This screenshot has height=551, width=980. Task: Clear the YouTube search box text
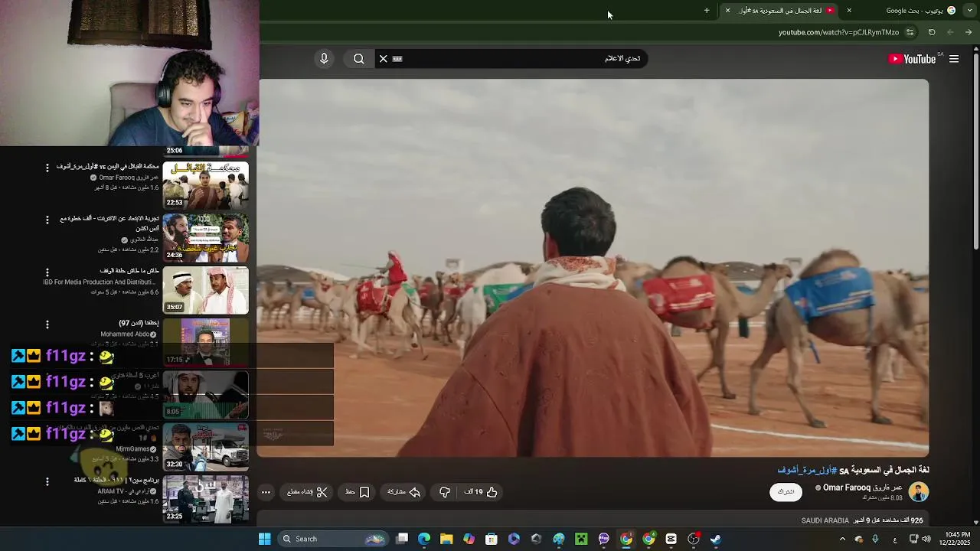tap(384, 59)
